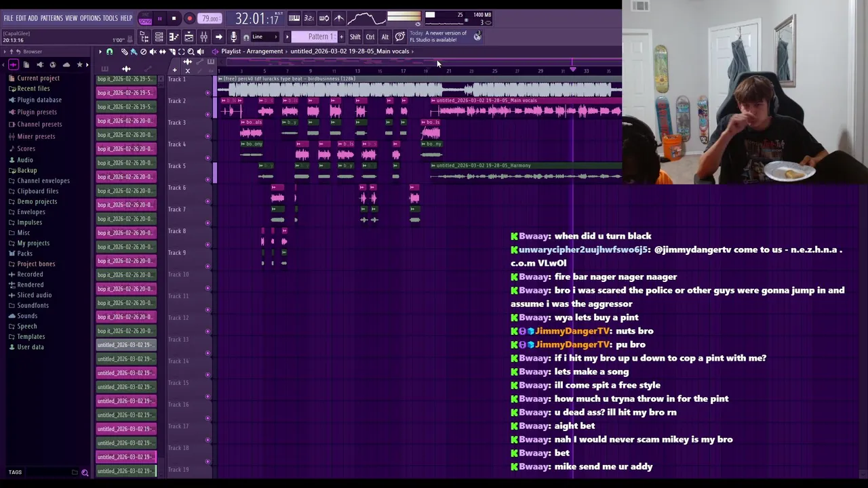Open the Channel rack window

159,37
